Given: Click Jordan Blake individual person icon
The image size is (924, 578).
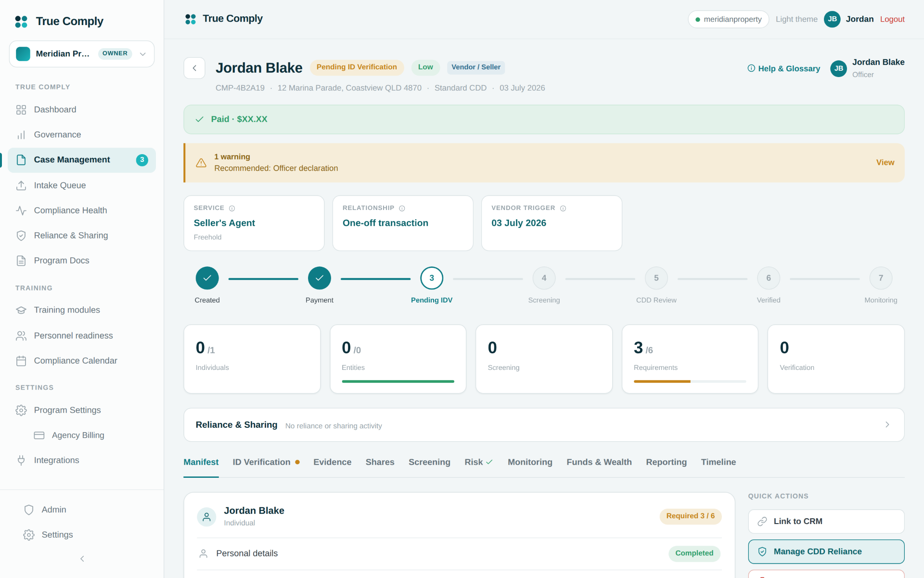Looking at the screenshot, I should coord(206,517).
